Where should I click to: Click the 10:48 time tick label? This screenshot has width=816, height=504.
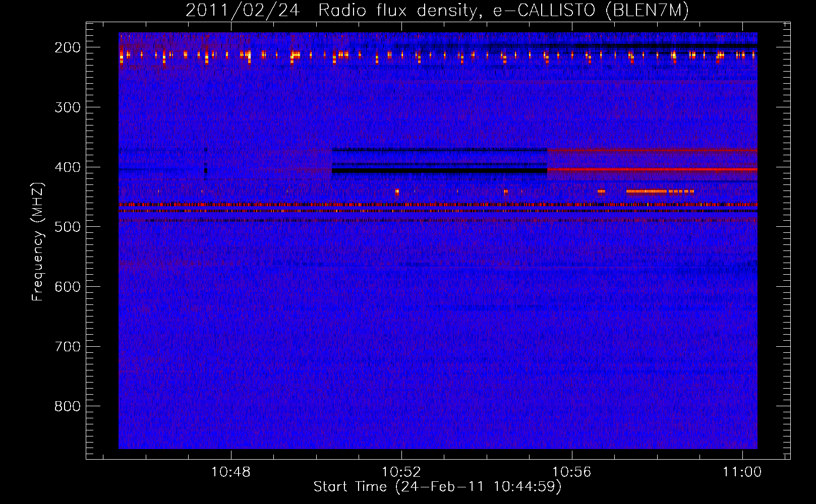tap(230, 472)
